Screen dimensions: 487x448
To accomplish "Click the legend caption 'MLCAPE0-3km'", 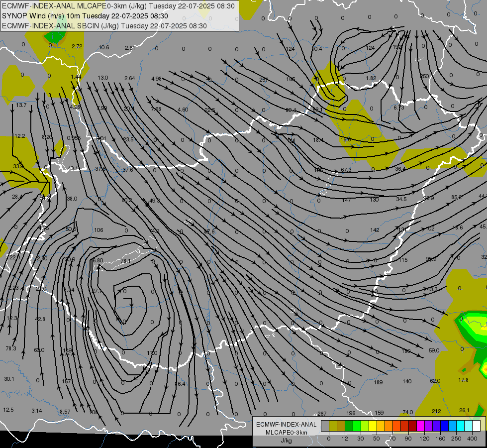I will tap(287, 433).
